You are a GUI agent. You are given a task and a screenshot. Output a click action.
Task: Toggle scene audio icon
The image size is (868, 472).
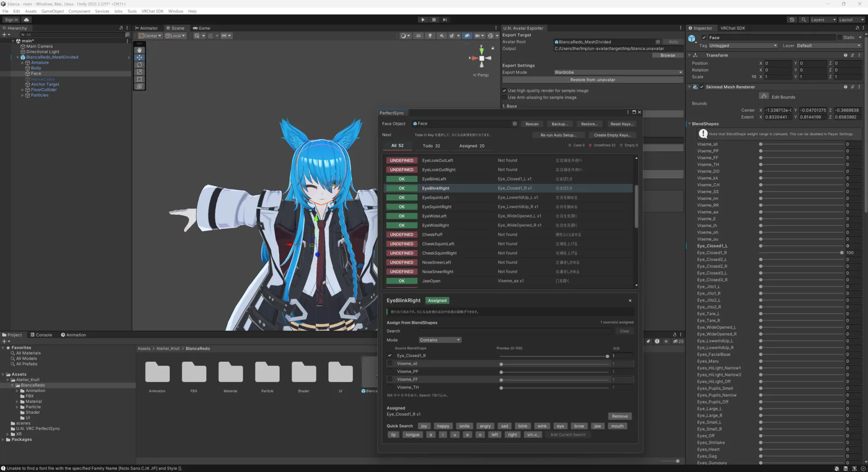[x=442, y=36]
